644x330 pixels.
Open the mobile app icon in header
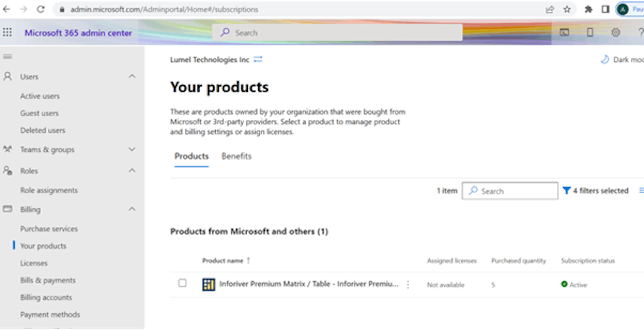(x=590, y=32)
